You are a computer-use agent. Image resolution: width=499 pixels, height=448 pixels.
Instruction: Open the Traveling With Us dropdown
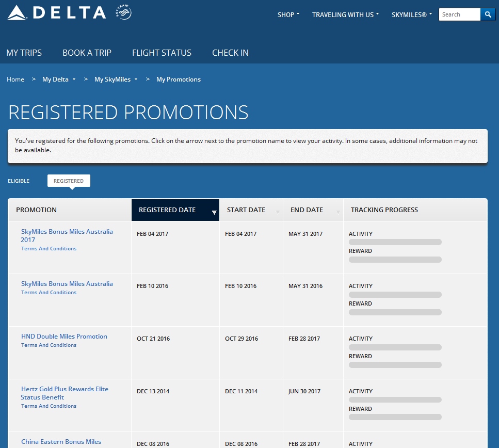[345, 14]
